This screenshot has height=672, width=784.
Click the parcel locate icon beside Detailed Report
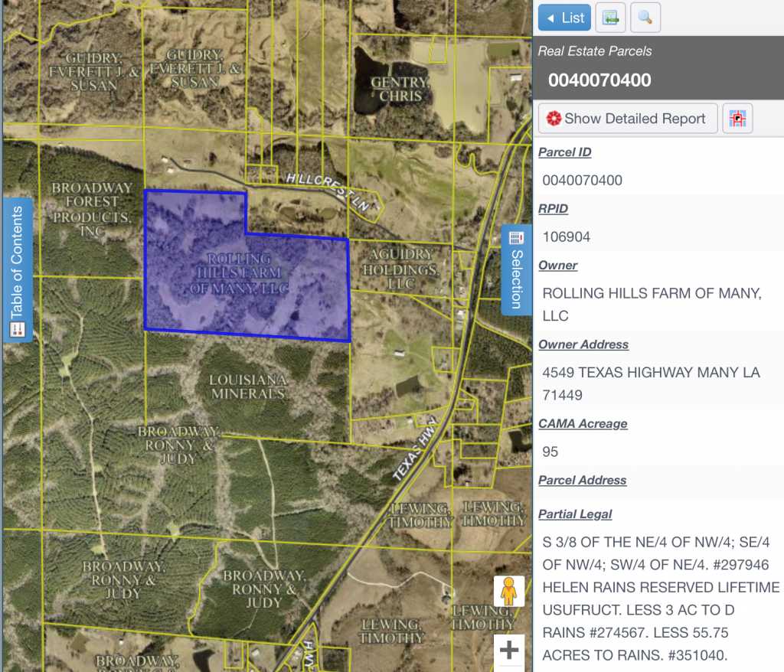coord(737,119)
